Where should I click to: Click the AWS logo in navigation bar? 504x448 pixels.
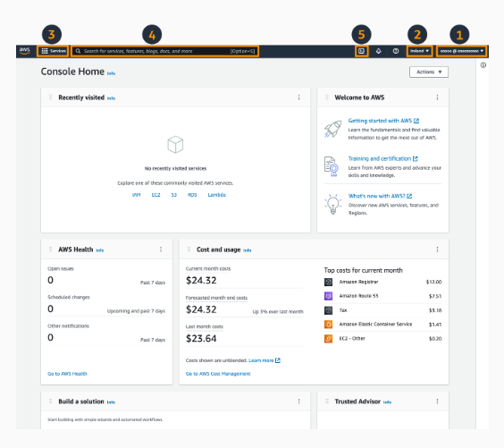pyautogui.click(x=25, y=51)
